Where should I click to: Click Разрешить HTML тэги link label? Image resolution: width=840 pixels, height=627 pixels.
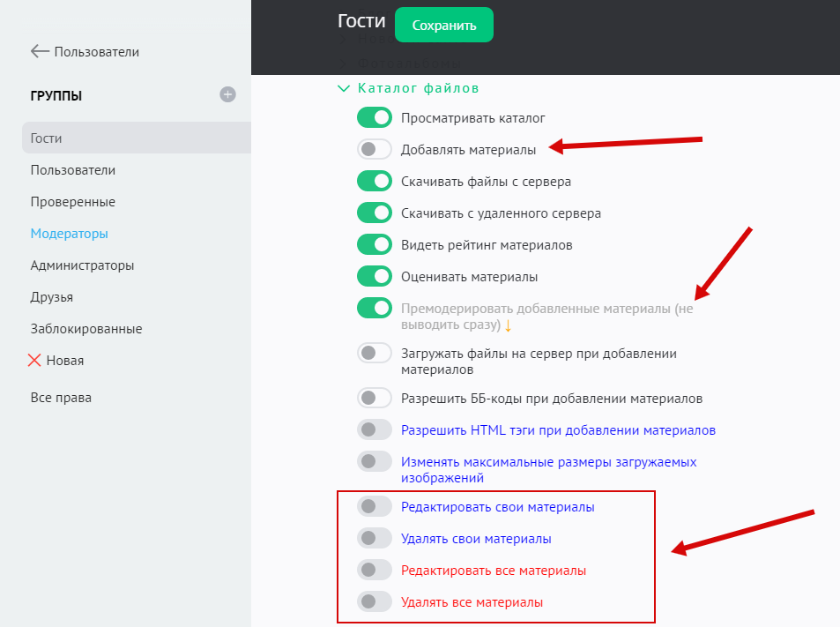tap(558, 430)
